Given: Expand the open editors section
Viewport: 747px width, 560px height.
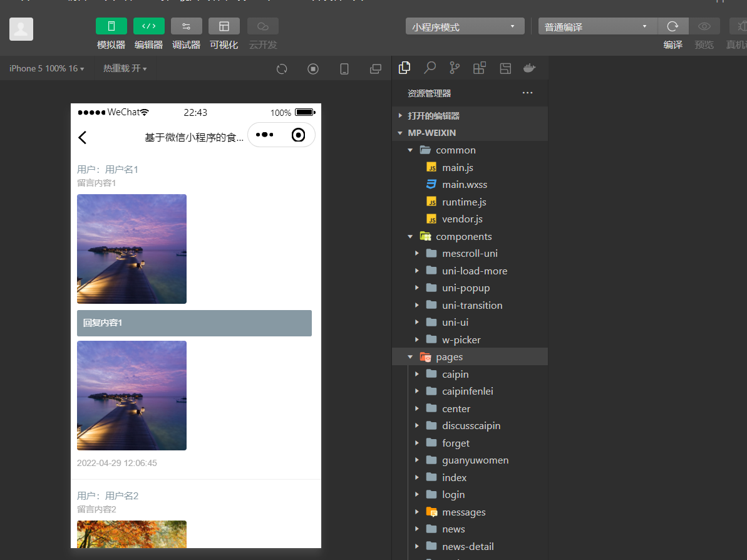Looking at the screenshot, I should pos(470,115).
